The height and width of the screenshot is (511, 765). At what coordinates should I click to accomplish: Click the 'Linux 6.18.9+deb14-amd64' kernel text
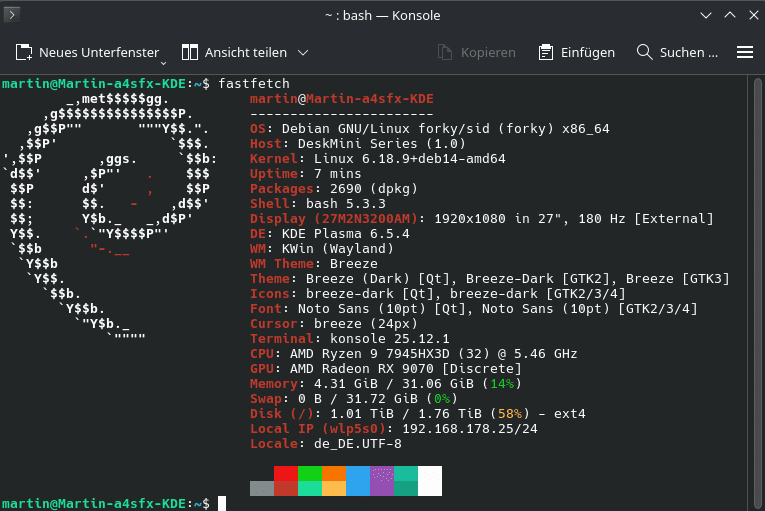[409, 159]
